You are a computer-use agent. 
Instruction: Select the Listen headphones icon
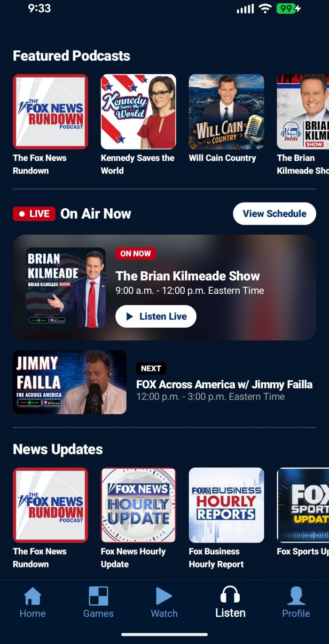click(230, 595)
